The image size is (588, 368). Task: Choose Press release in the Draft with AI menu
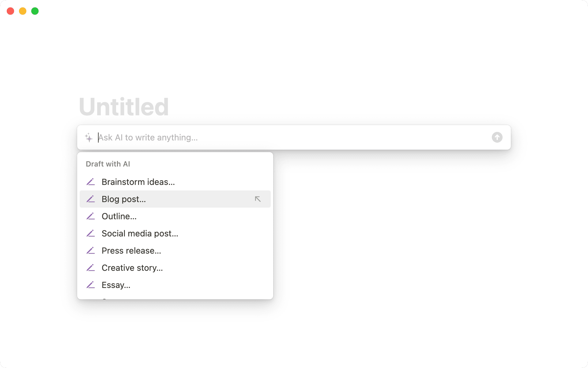click(x=131, y=251)
